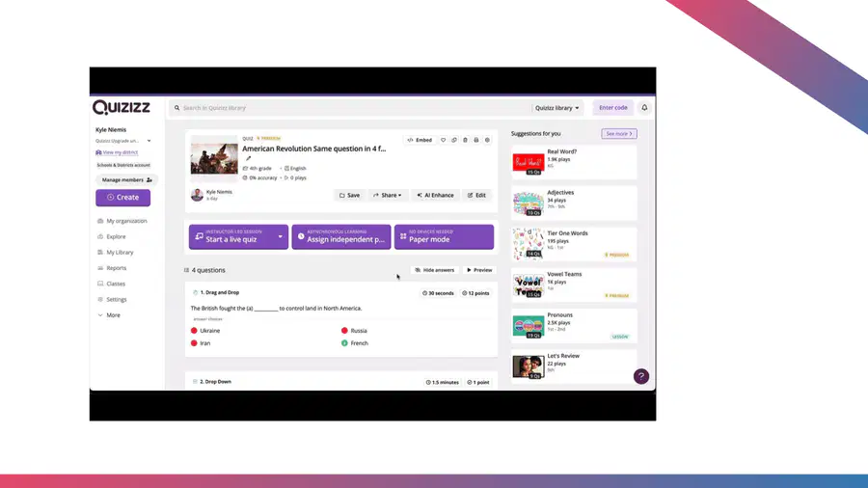
Task: Open Reports
Action: tap(117, 268)
